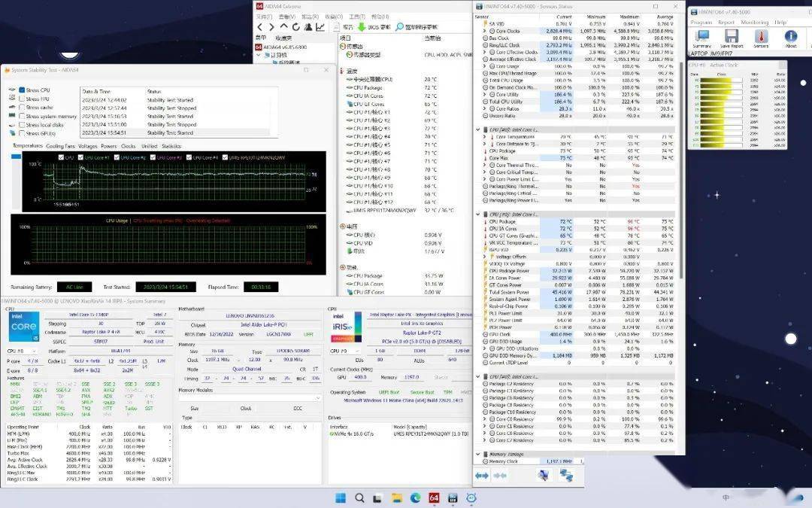
Task: Open AIDA64 from the Windows taskbar
Action: [434, 498]
